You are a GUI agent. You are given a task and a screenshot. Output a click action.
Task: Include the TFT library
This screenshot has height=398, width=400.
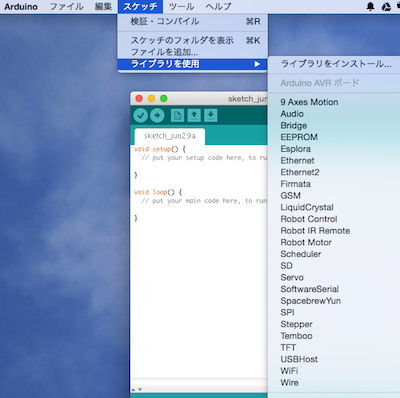(x=334, y=347)
